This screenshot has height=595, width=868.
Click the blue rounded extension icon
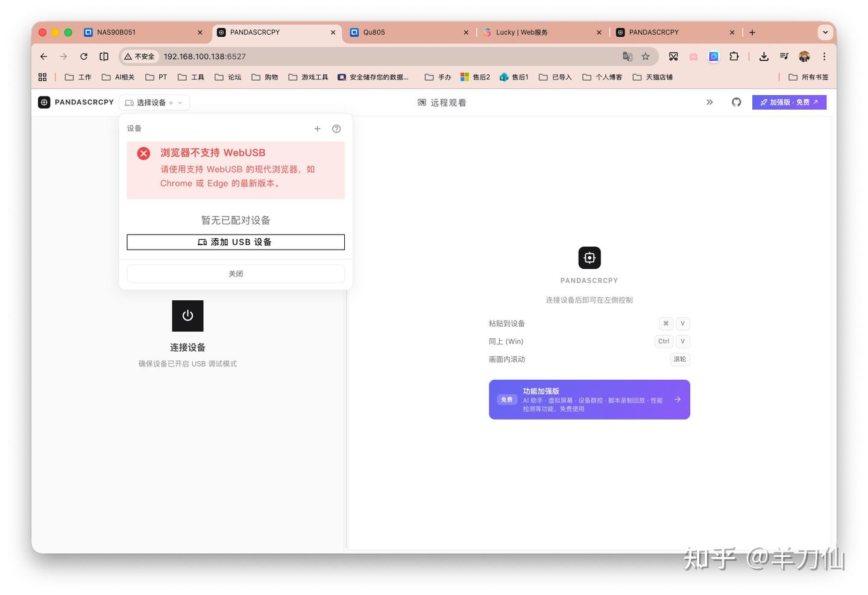pos(714,57)
